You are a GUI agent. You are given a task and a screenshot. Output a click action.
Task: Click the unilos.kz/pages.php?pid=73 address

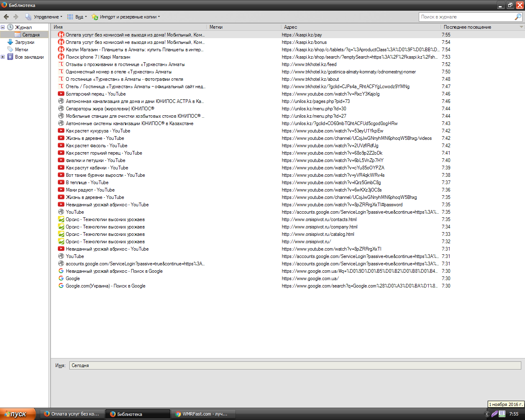pos(316,101)
